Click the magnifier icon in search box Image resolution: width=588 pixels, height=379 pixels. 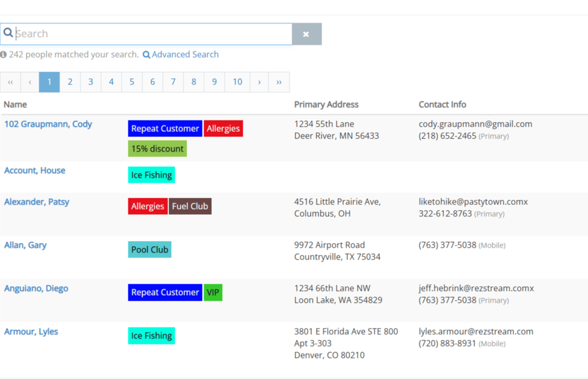click(x=8, y=33)
